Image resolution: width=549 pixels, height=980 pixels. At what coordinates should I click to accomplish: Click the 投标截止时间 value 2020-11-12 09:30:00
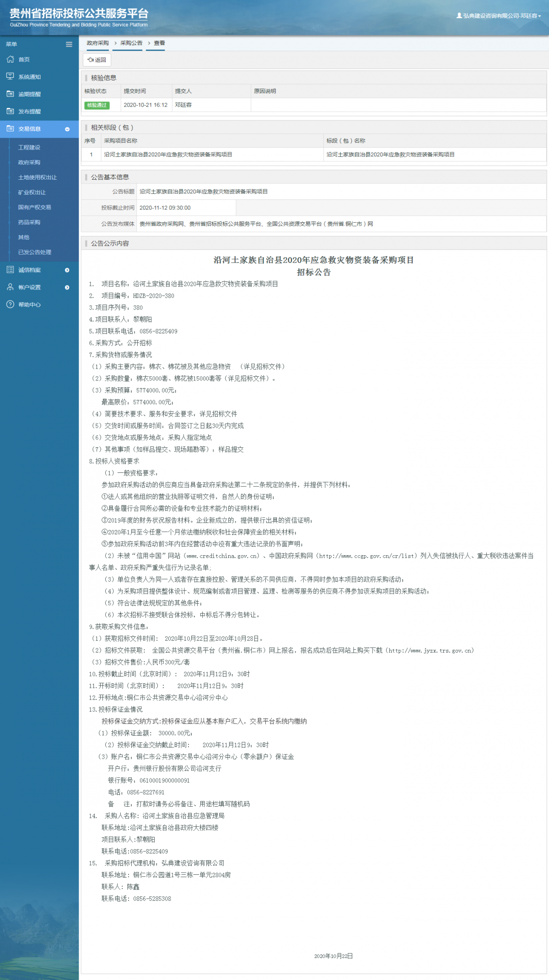pyautogui.click(x=165, y=208)
